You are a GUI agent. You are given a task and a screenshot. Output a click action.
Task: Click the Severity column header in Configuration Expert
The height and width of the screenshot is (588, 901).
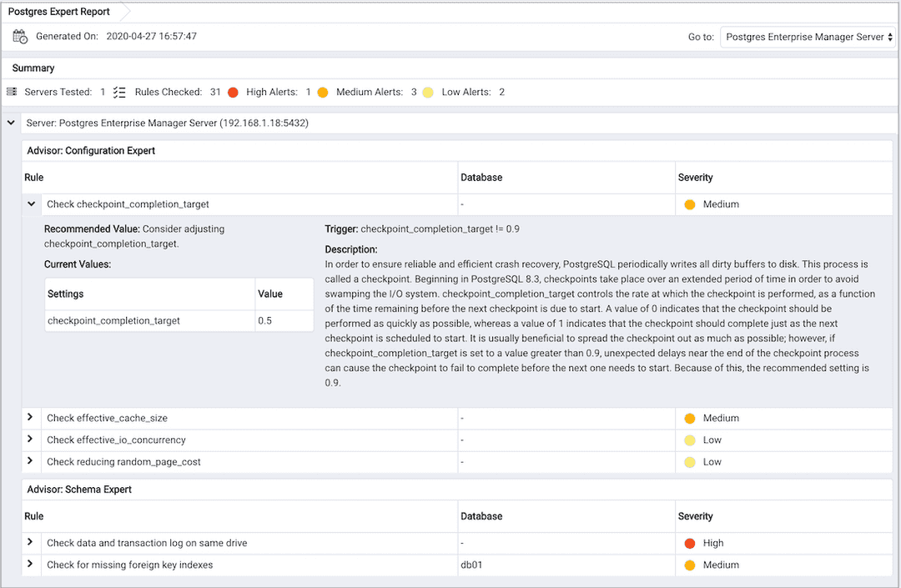(696, 178)
